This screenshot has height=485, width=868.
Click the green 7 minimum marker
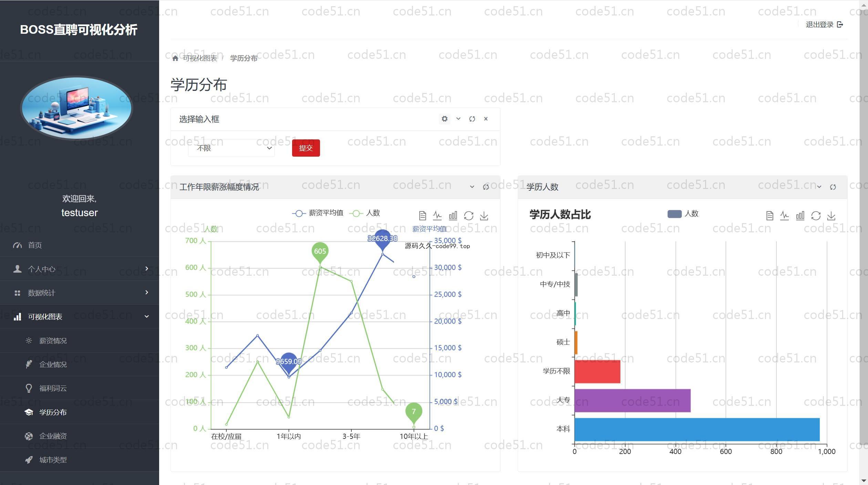[x=414, y=412]
